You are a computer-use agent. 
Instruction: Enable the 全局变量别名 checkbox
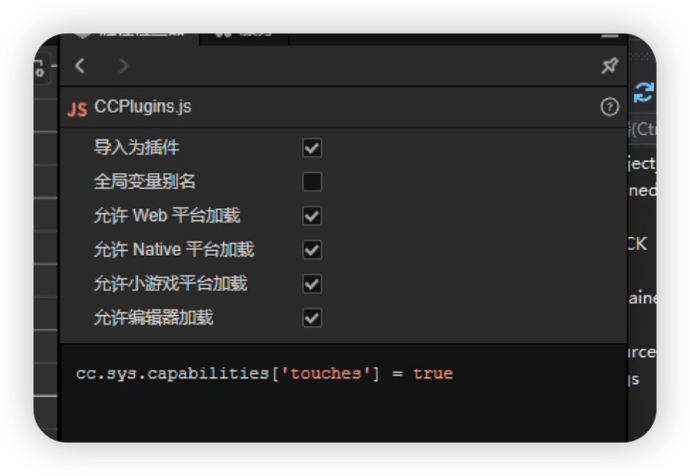[x=312, y=182]
